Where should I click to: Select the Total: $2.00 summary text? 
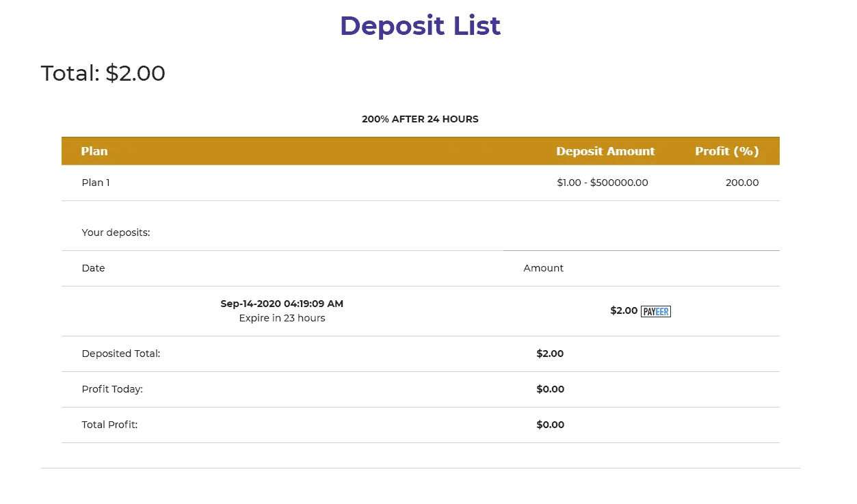[103, 73]
